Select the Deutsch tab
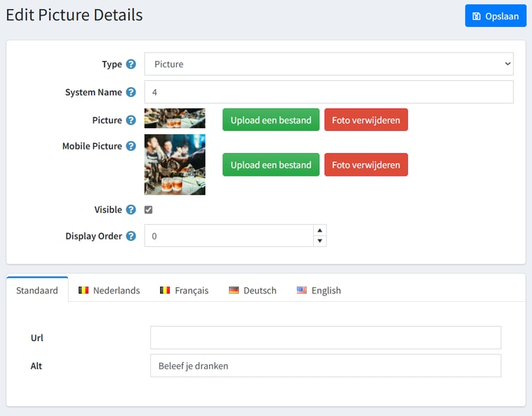532x416 pixels. click(x=252, y=290)
